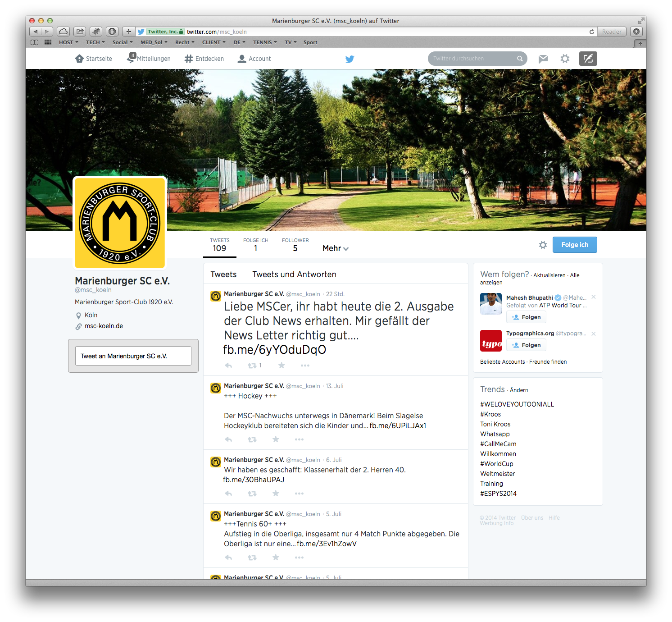This screenshot has width=672, height=622.
Task: Open the Entdecken page
Action: [x=204, y=59]
